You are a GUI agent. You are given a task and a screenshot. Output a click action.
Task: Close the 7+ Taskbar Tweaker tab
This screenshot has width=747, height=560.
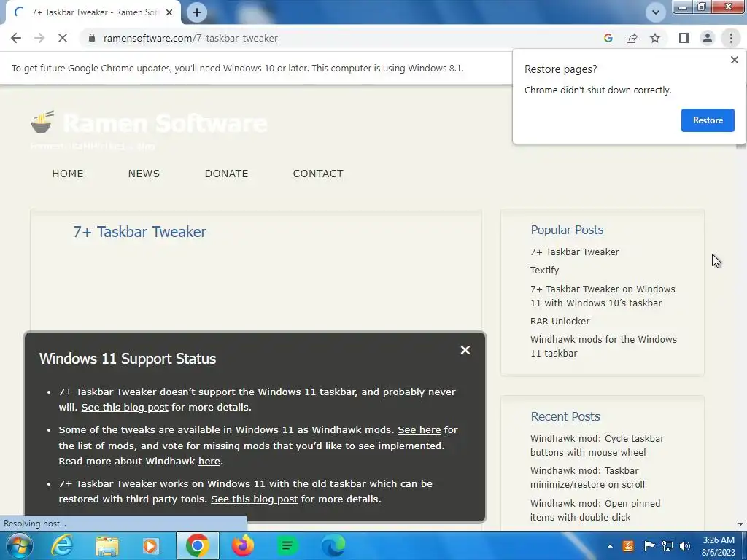[x=169, y=12]
